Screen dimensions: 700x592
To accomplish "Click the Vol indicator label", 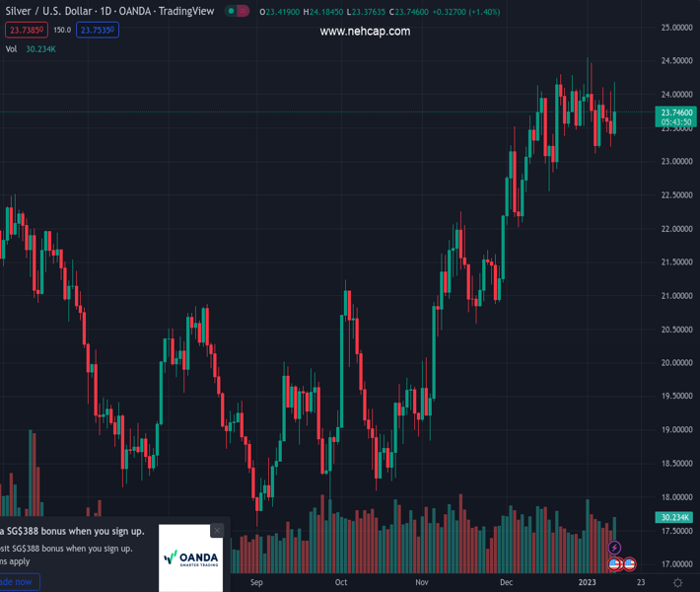I will click(11, 48).
